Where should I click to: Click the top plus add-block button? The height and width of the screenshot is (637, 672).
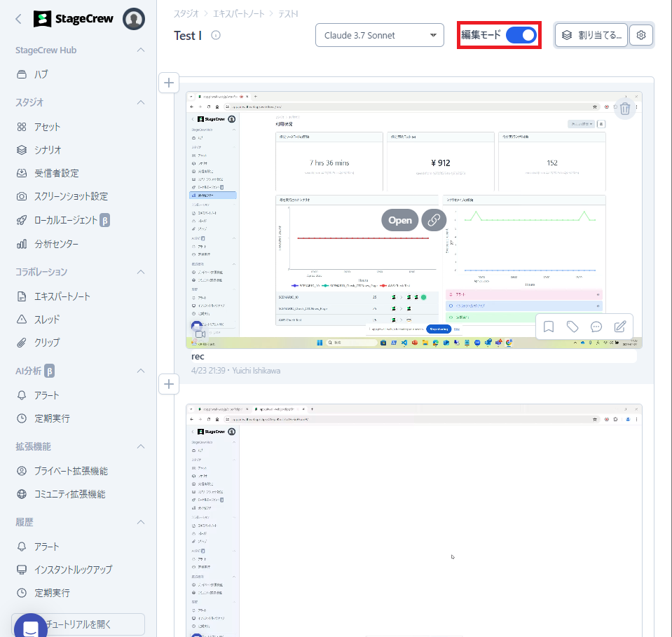(x=169, y=83)
